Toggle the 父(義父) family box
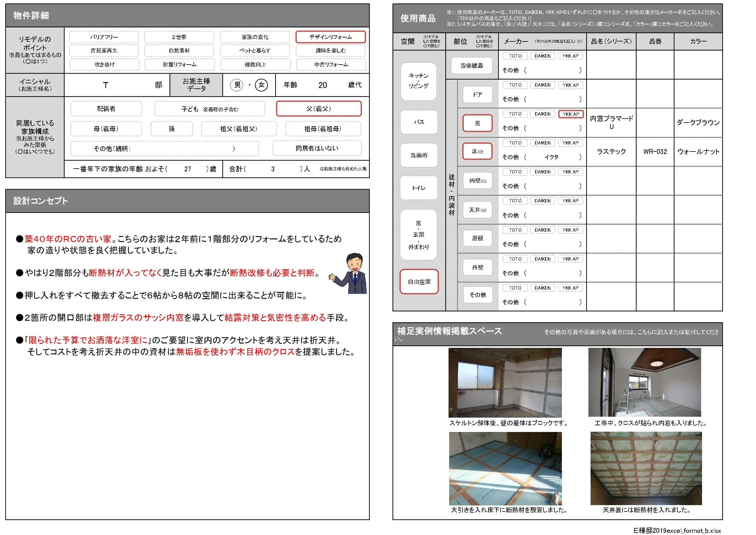Viewport: 756px width, 535px height. pyautogui.click(x=318, y=109)
